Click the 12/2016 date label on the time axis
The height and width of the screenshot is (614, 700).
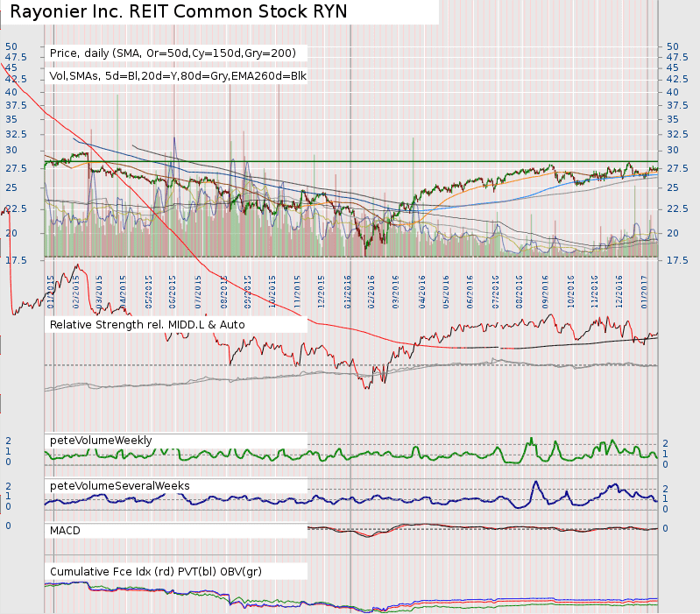pos(619,292)
